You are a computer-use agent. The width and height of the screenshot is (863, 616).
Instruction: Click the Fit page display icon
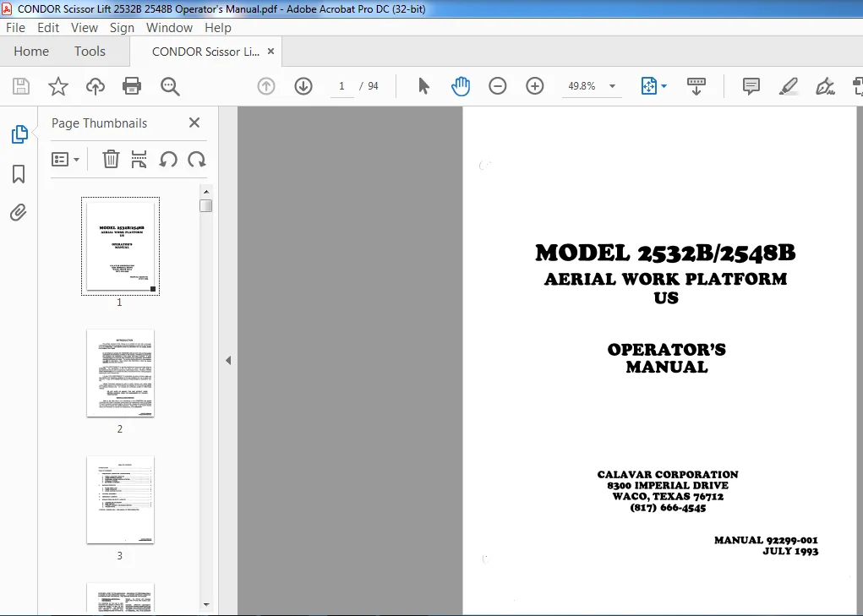point(649,86)
